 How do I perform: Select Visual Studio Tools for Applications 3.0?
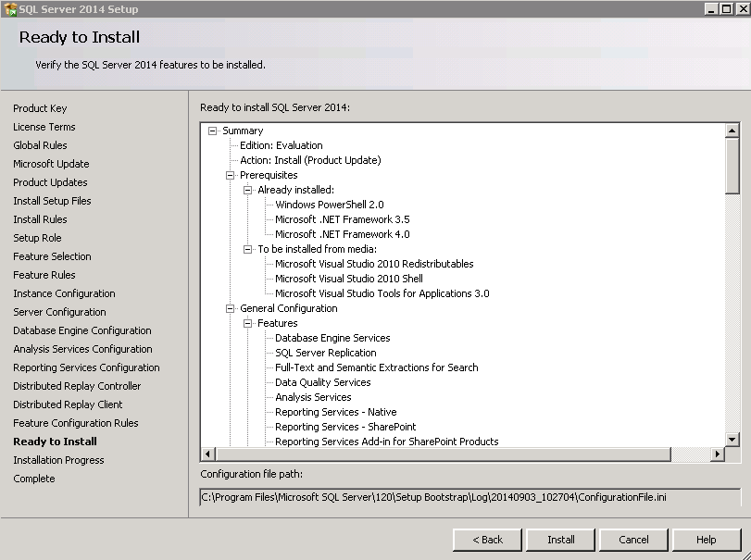coord(382,293)
